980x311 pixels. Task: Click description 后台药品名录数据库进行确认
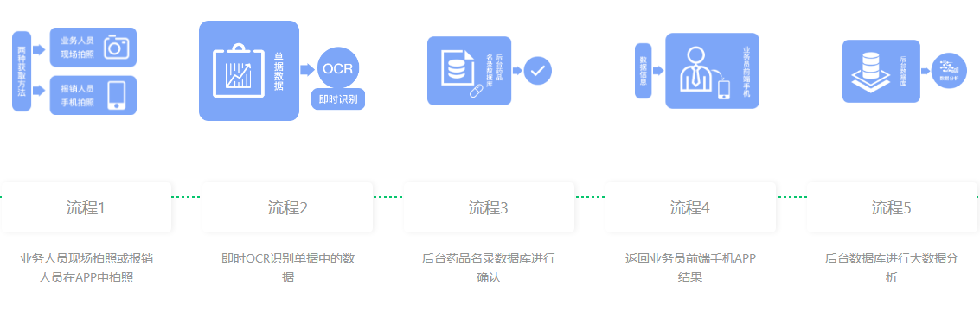point(489,267)
